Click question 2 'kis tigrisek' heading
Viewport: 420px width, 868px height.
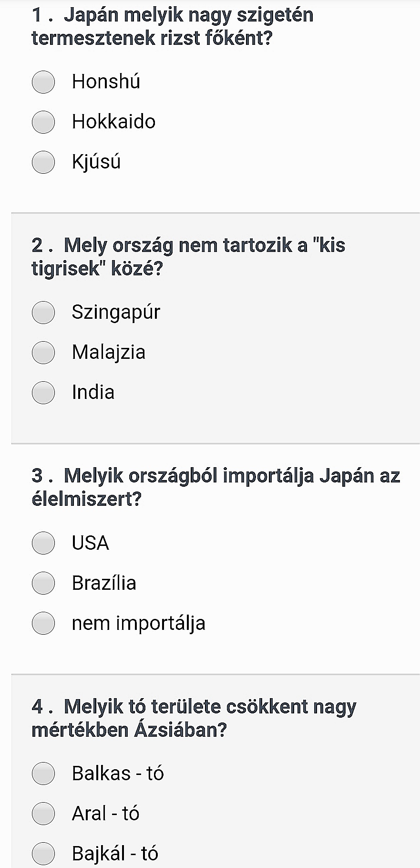coord(188,257)
